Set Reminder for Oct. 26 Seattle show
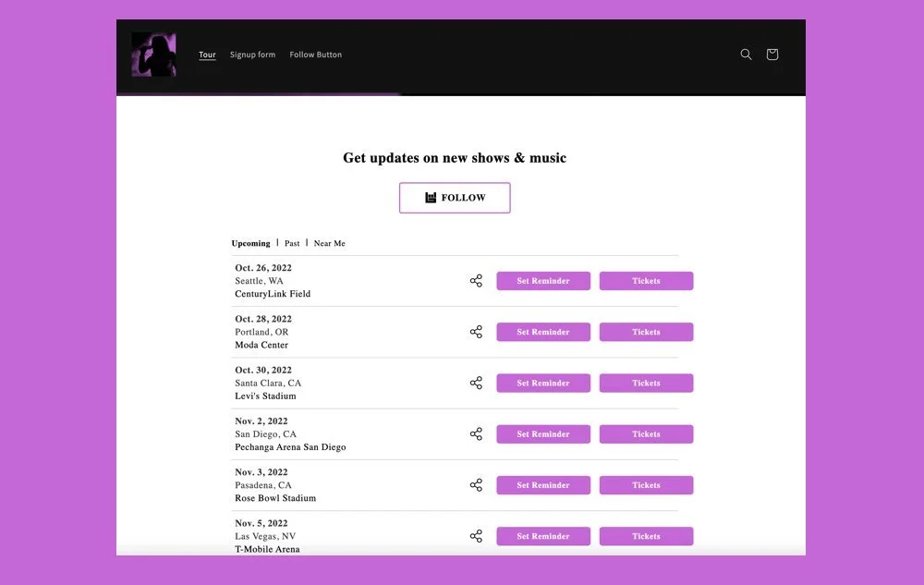924x585 pixels. tap(543, 281)
